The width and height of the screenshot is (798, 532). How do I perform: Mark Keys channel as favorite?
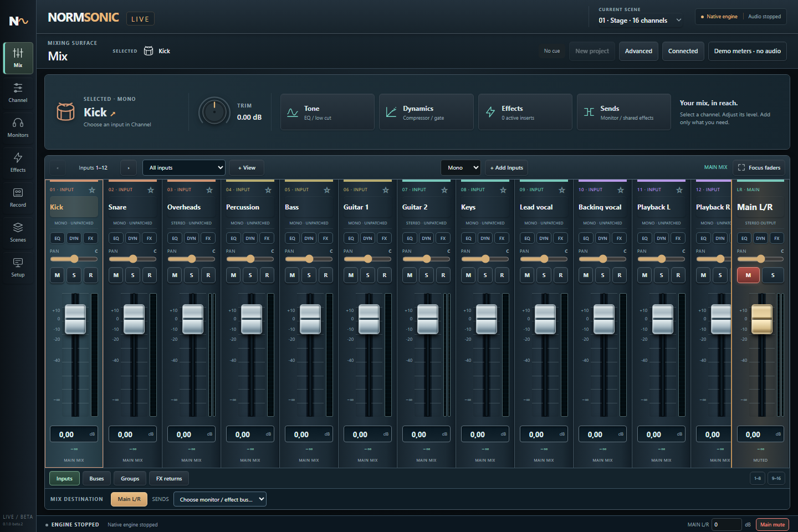(x=503, y=190)
